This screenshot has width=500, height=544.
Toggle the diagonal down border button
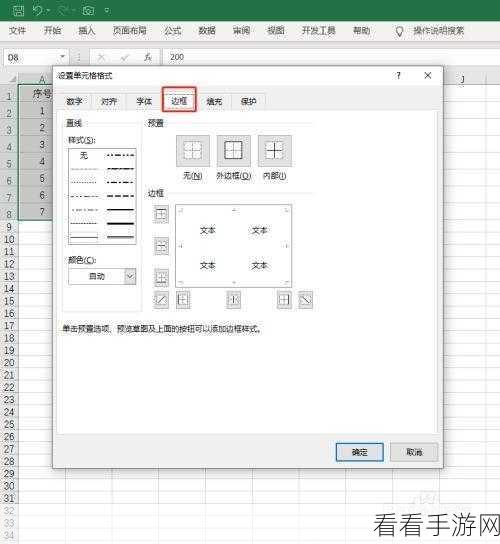tap(305, 300)
